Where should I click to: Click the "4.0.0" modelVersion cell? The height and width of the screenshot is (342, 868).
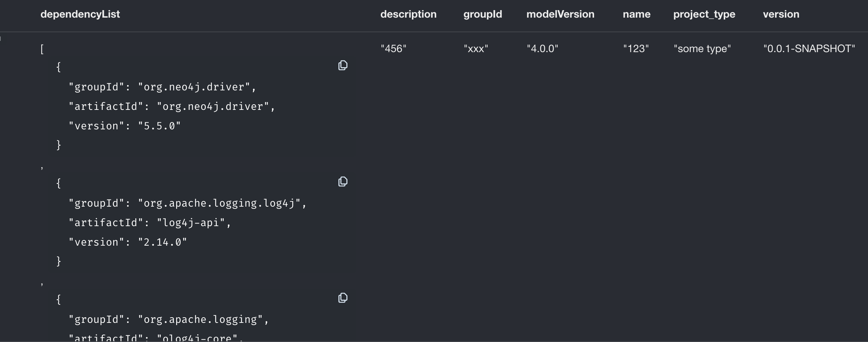click(542, 49)
